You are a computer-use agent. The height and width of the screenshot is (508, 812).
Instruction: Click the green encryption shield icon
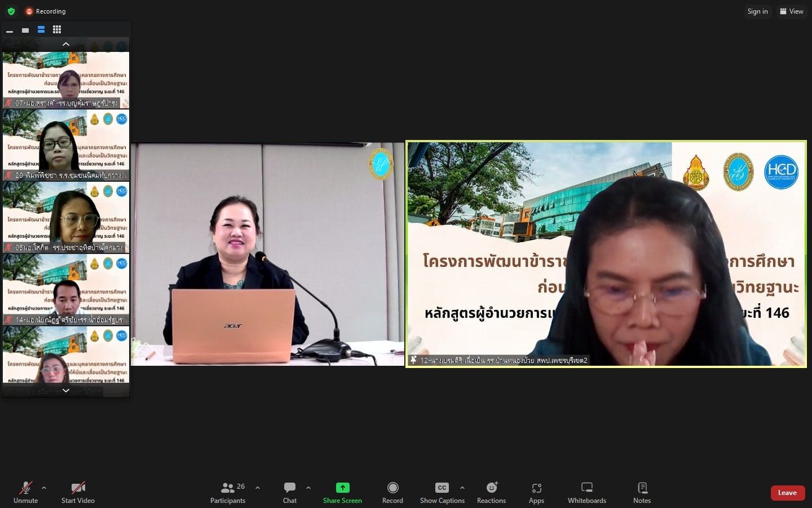tap(11, 11)
